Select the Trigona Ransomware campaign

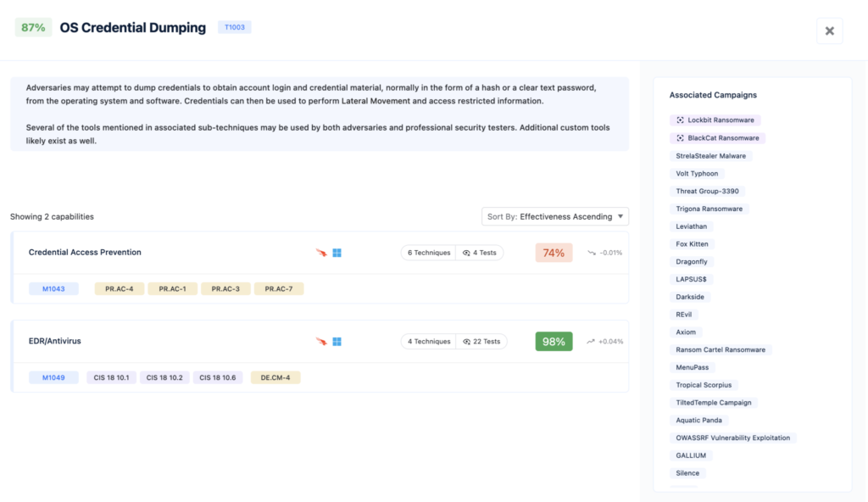pyautogui.click(x=709, y=209)
